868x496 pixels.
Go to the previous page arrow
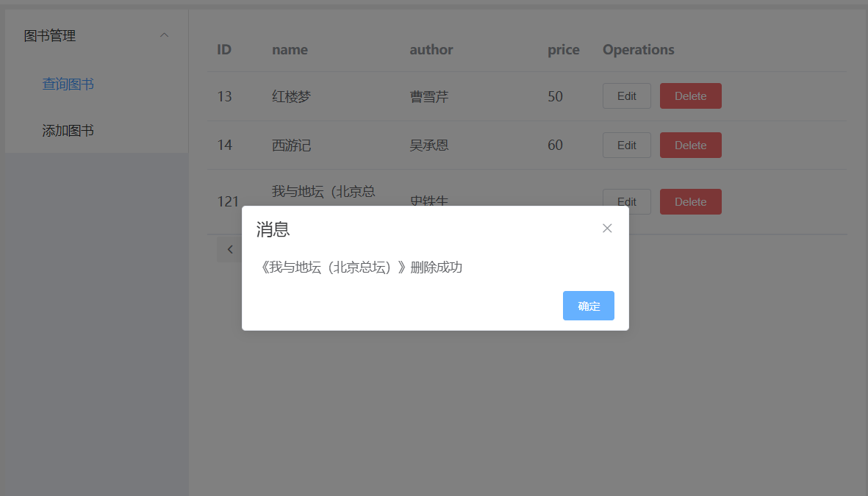[x=230, y=250]
